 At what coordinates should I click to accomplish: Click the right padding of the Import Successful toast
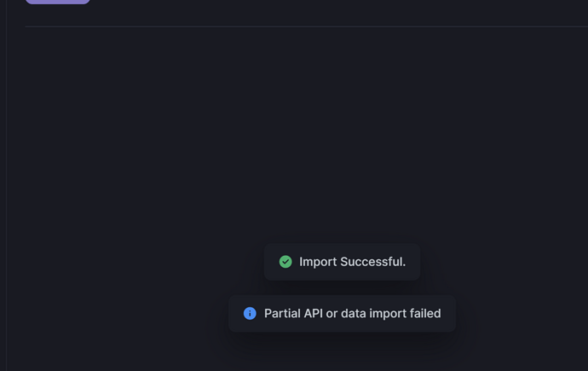pyautogui.click(x=413, y=262)
